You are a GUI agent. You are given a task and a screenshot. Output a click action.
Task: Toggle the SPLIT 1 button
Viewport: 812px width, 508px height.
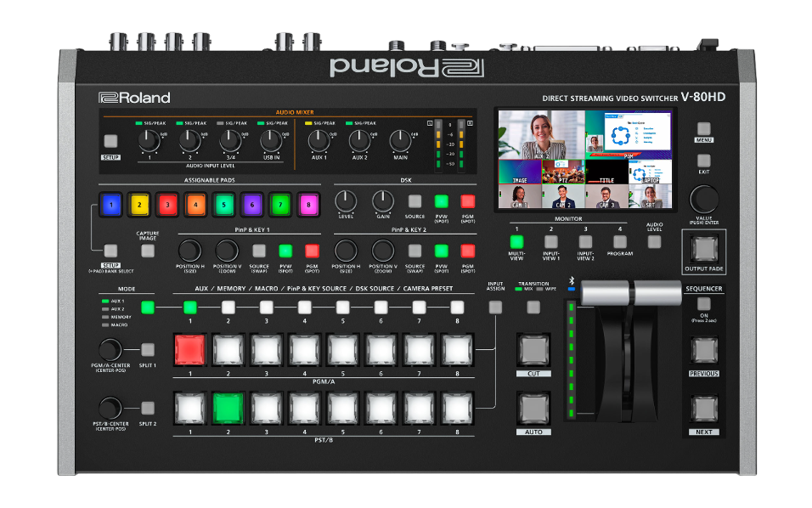148,349
